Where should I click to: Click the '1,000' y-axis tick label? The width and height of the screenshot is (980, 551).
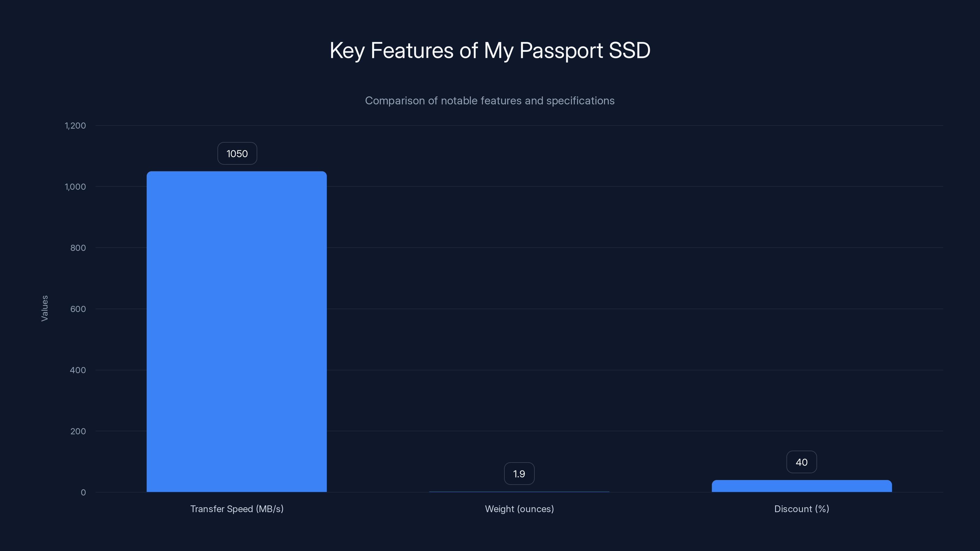pyautogui.click(x=75, y=187)
